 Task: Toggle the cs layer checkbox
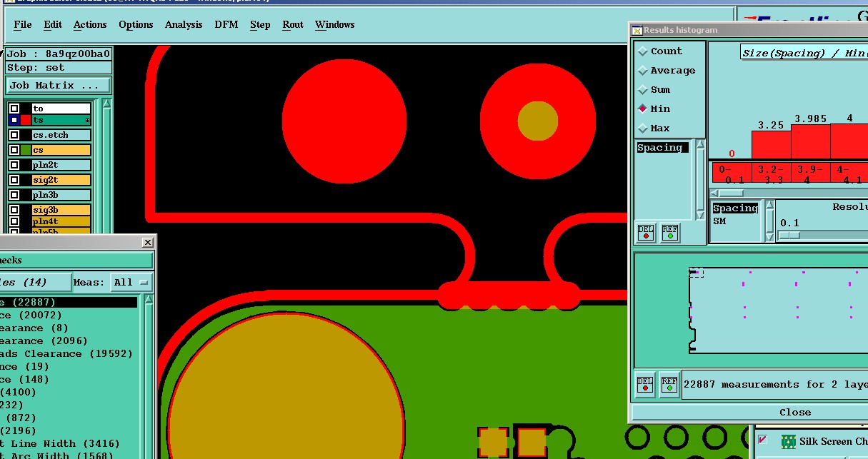tap(14, 150)
